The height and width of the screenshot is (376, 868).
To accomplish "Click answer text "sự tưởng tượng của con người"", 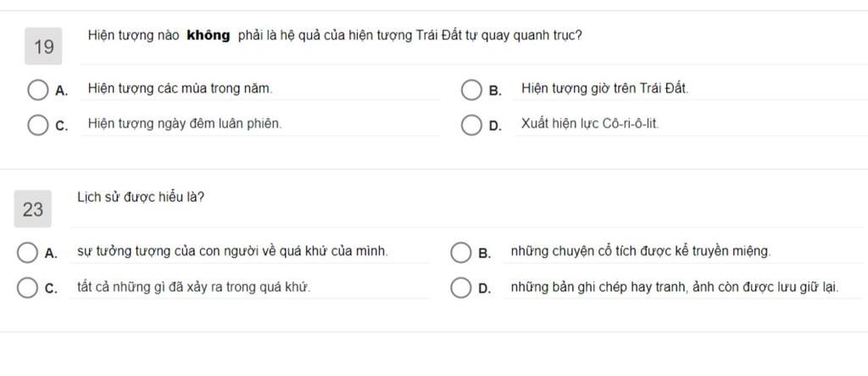I will click(x=232, y=251).
